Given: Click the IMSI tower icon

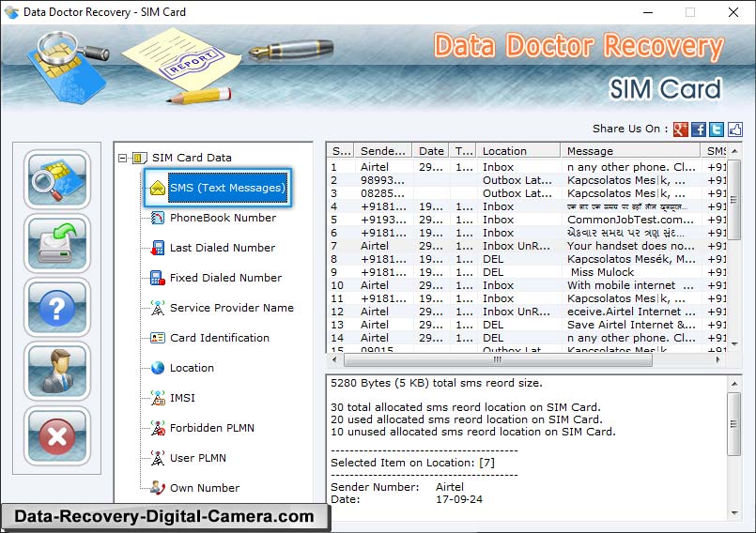Looking at the screenshot, I should (157, 398).
